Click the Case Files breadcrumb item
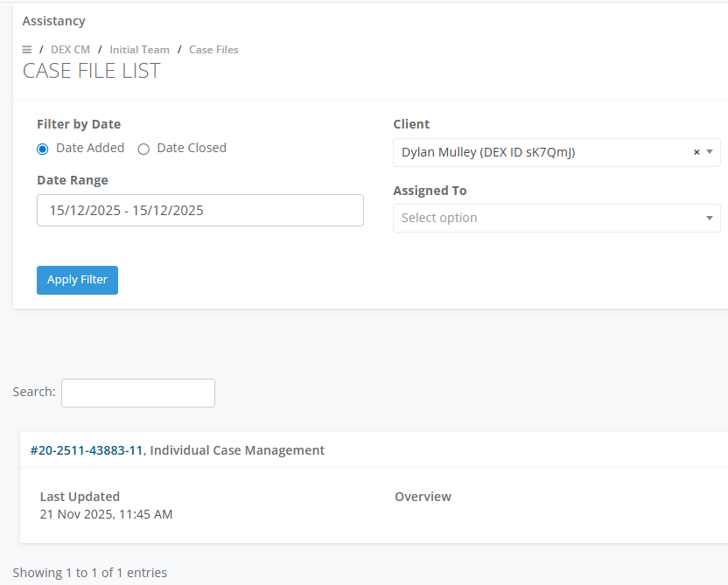 click(213, 50)
